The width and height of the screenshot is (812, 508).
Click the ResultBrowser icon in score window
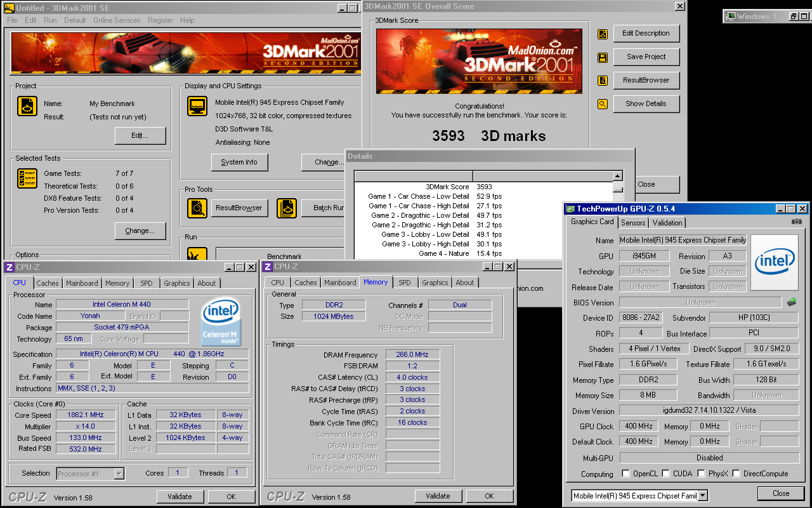coord(603,81)
